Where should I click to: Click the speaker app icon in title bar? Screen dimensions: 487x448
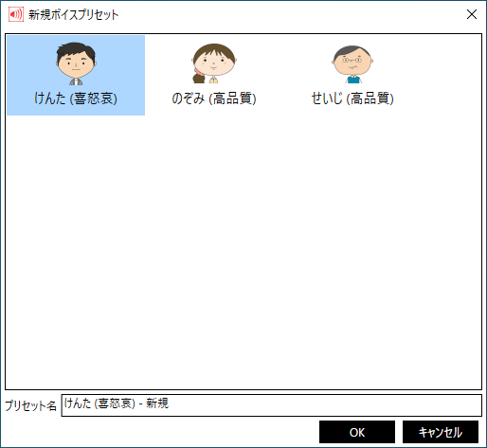pos(16,14)
